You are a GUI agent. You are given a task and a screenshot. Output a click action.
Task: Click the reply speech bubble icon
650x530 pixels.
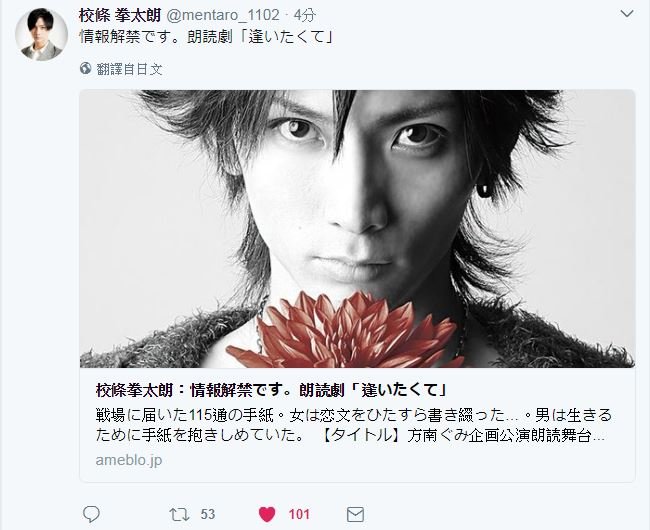91,514
